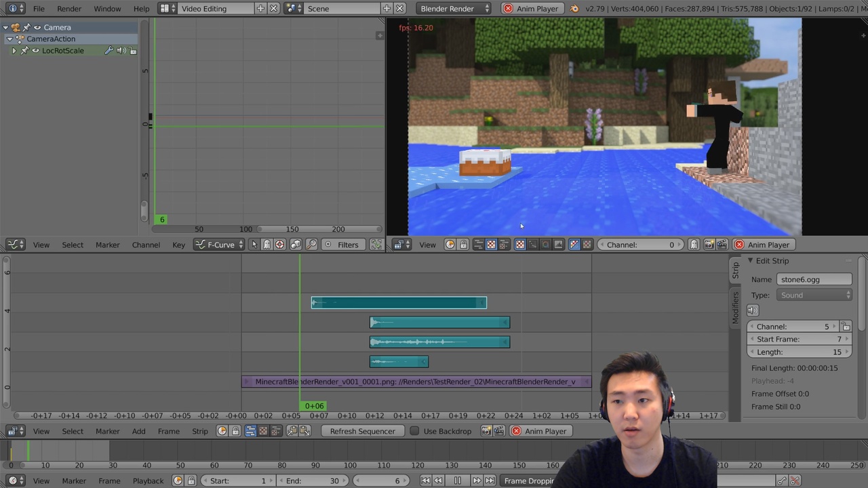Click the Filters button in graph header
This screenshot has width=868, height=488.
point(341,245)
